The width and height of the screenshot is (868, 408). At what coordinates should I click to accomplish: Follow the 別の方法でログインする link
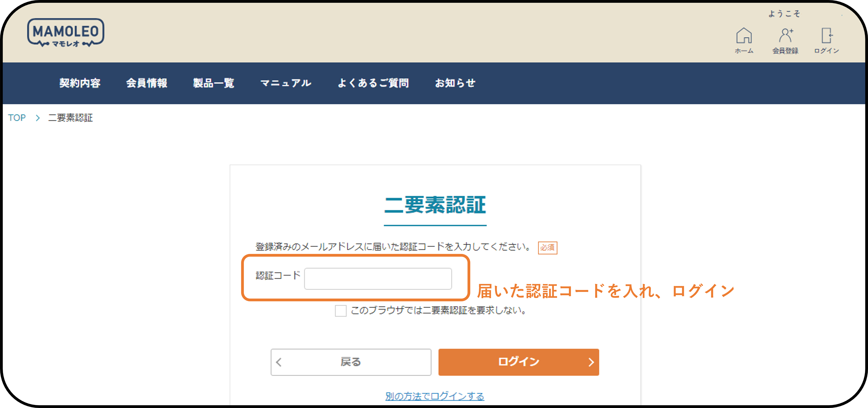[435, 396]
